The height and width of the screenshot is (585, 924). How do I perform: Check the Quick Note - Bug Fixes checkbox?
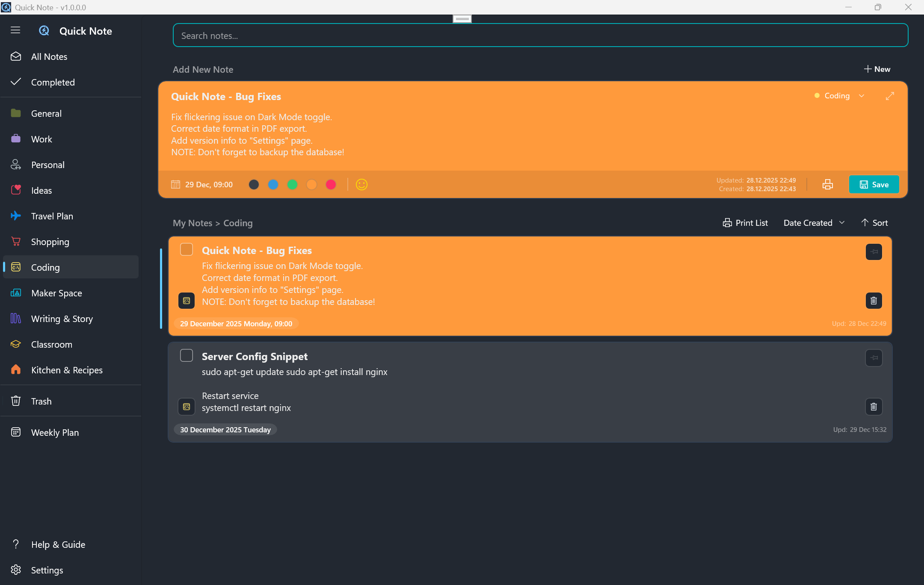click(187, 249)
